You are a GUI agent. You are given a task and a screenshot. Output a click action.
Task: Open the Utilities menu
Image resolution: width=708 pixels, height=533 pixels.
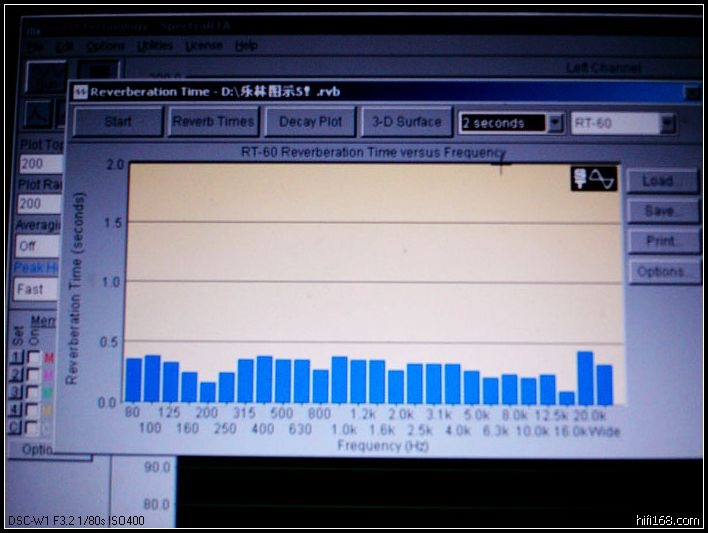pos(156,46)
